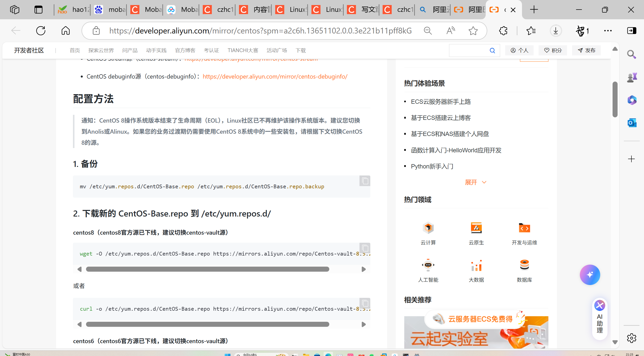The height and width of the screenshot is (356, 644).
Task: Add page to favorites star icon
Action: (473, 31)
